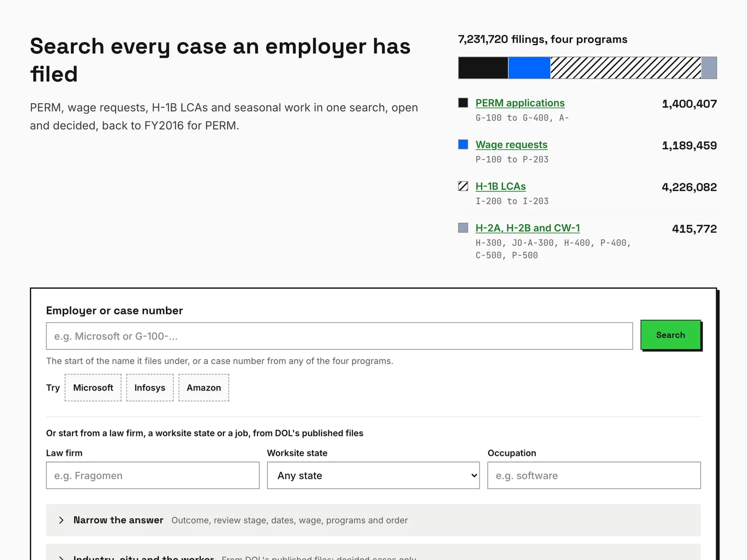Click the 'G-100 to G-400, A-' code text
747x560 pixels.
(522, 118)
